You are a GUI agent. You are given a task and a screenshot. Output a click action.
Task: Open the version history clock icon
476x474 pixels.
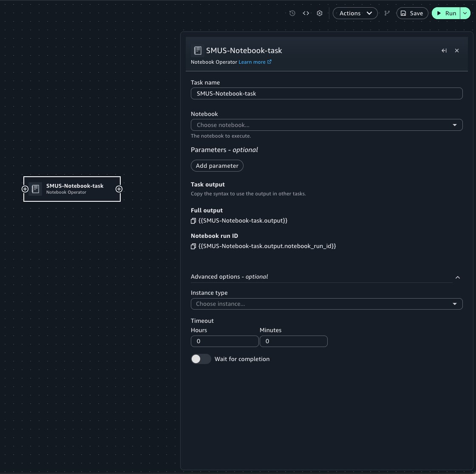(292, 13)
